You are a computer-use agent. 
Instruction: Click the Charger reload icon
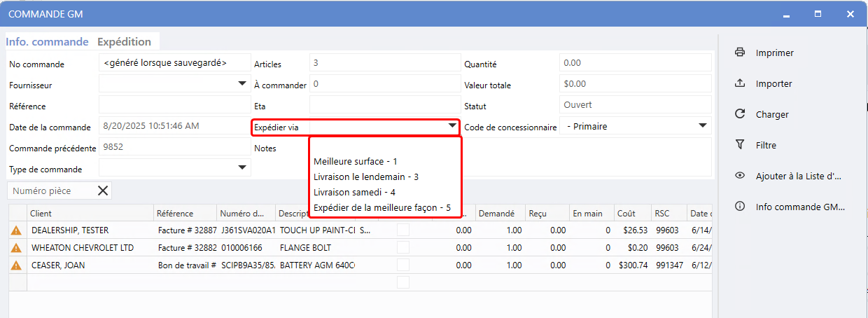click(739, 114)
